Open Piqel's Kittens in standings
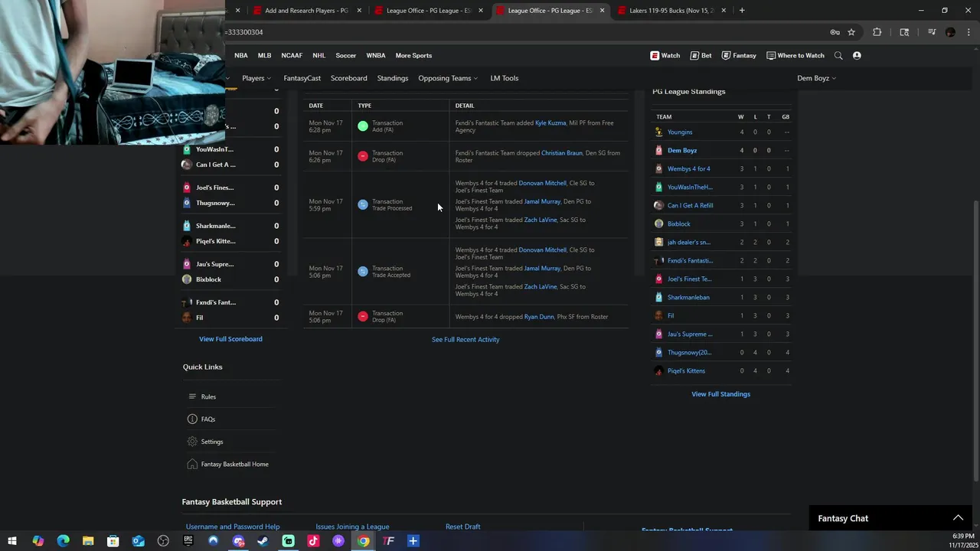This screenshot has height=551, width=980. point(686,370)
